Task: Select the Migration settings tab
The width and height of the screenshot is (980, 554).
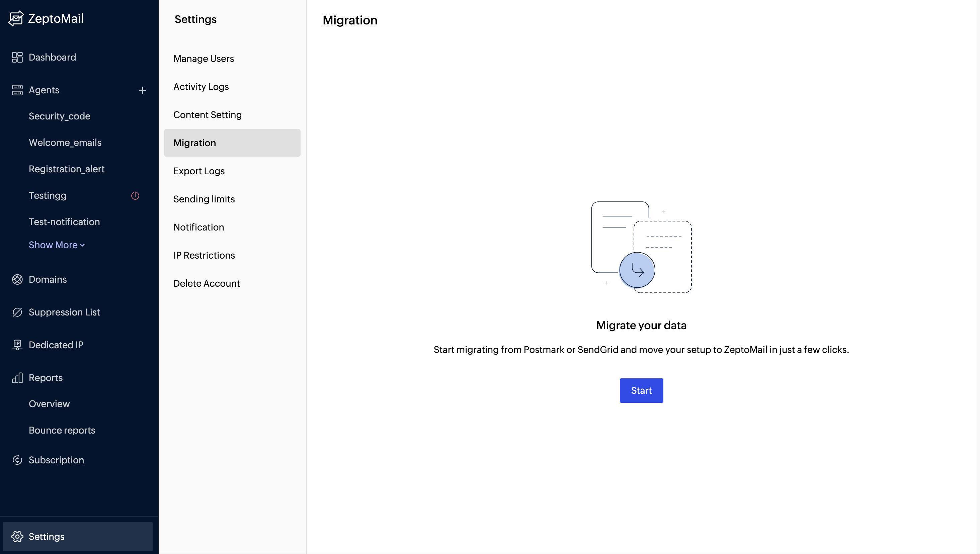Action: pyautogui.click(x=194, y=143)
